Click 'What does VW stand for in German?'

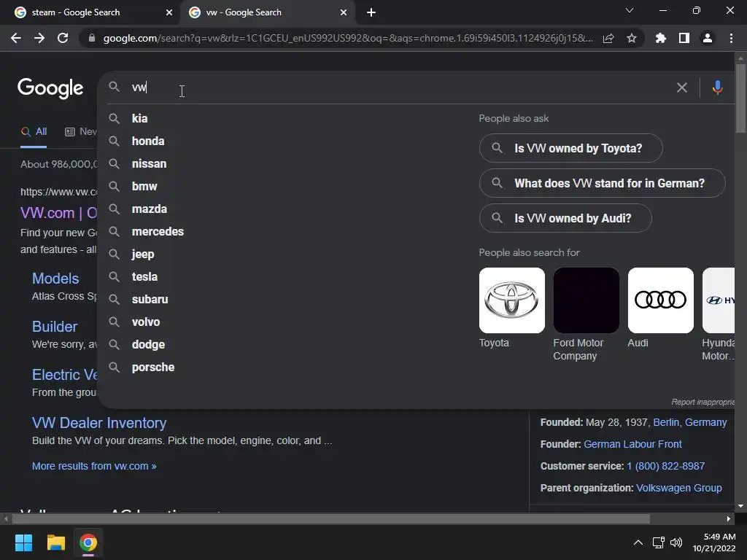602,183
